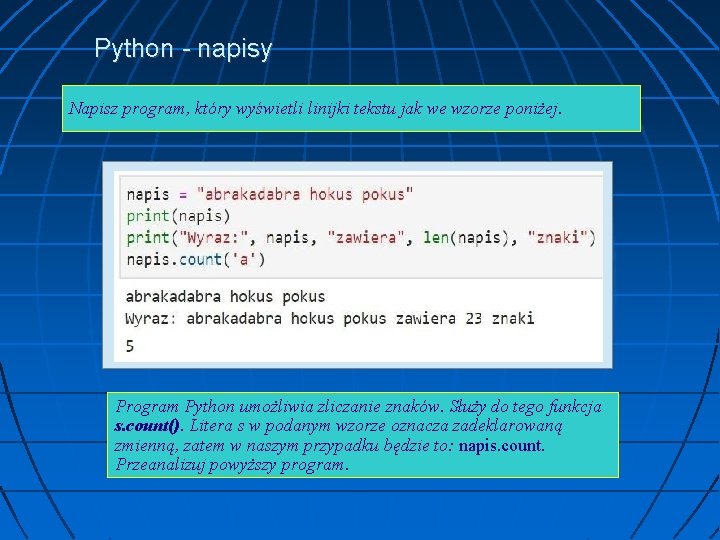Click the code line napis = "abrakadabra hokus pokus"
Screen dimensions: 720x540
pos(270,194)
